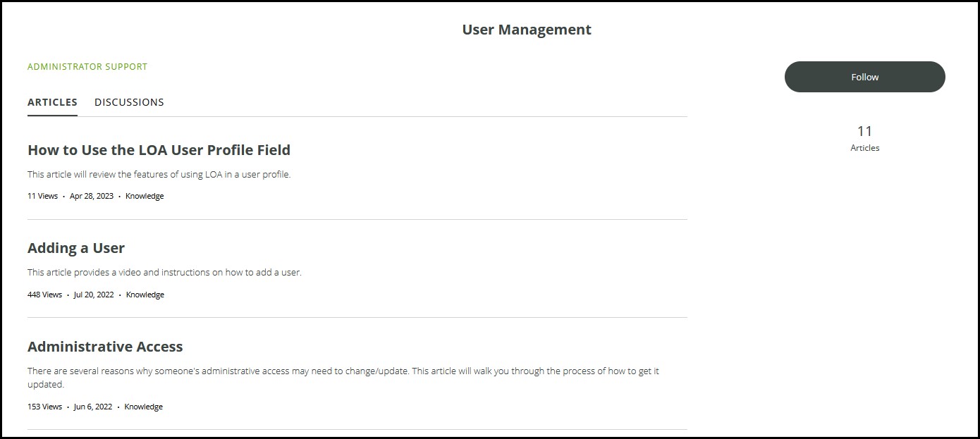Viewport: 980px width, 439px height.
Task: Click the 11 Views counter
Action: click(43, 196)
